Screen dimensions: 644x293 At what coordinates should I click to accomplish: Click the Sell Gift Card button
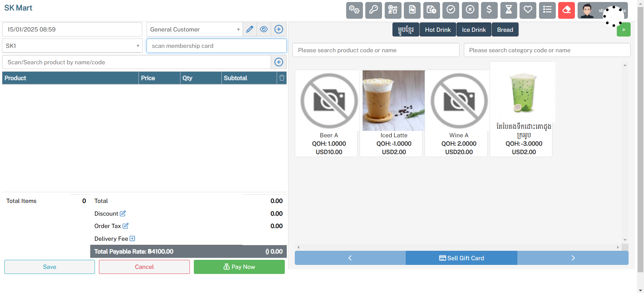click(x=461, y=258)
